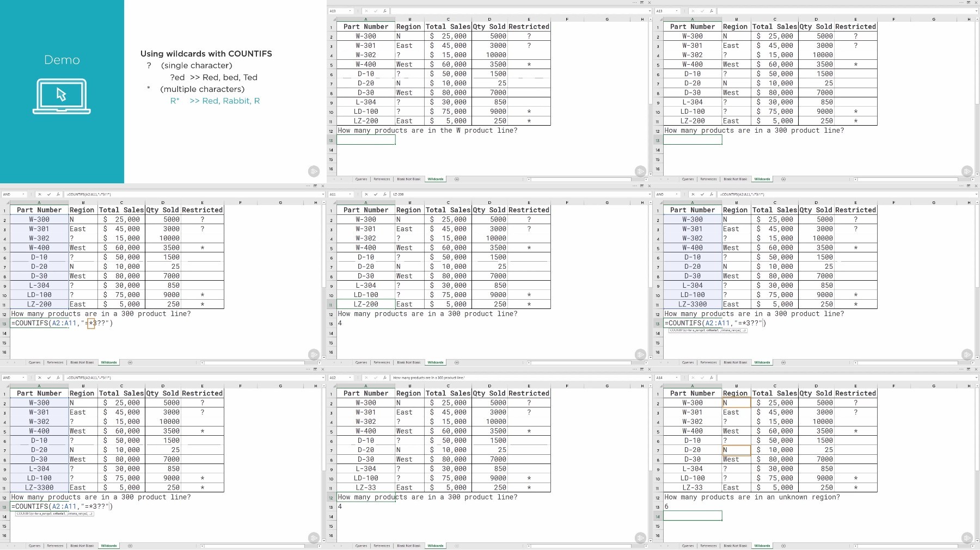This screenshot has width=980, height=550.
Task: Add new sheet in frame with Name Box A11
Action: pyautogui.click(x=456, y=362)
